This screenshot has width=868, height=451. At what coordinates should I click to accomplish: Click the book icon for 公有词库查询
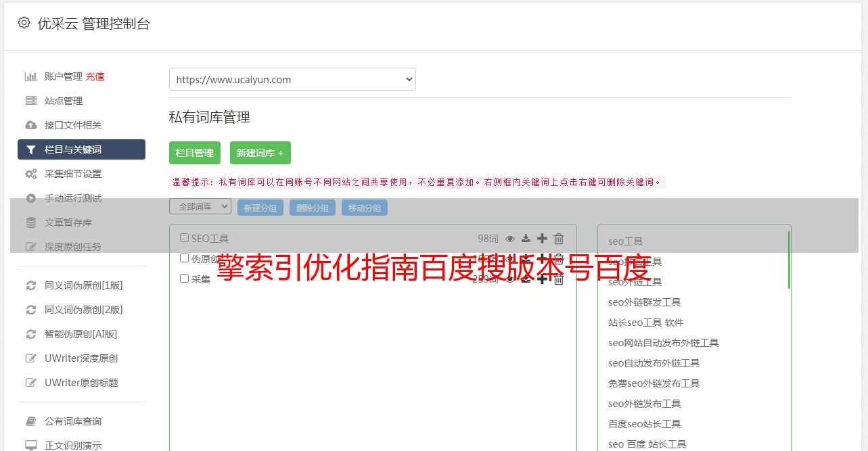30,421
